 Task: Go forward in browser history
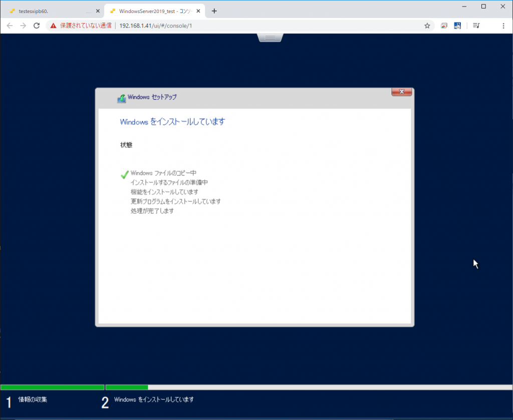[x=23, y=26]
